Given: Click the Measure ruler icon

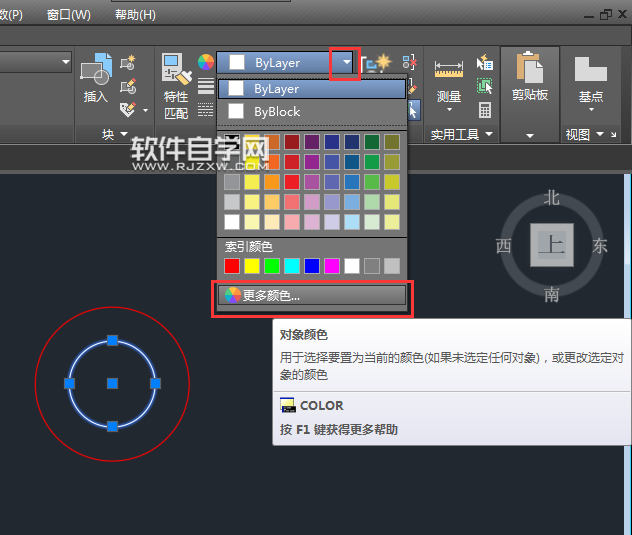Looking at the screenshot, I should pos(449,69).
